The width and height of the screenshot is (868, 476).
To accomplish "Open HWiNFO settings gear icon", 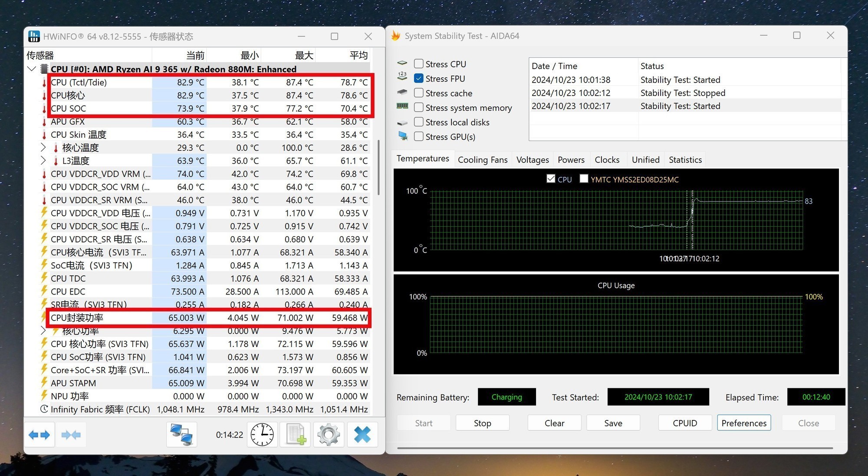I will (x=329, y=434).
